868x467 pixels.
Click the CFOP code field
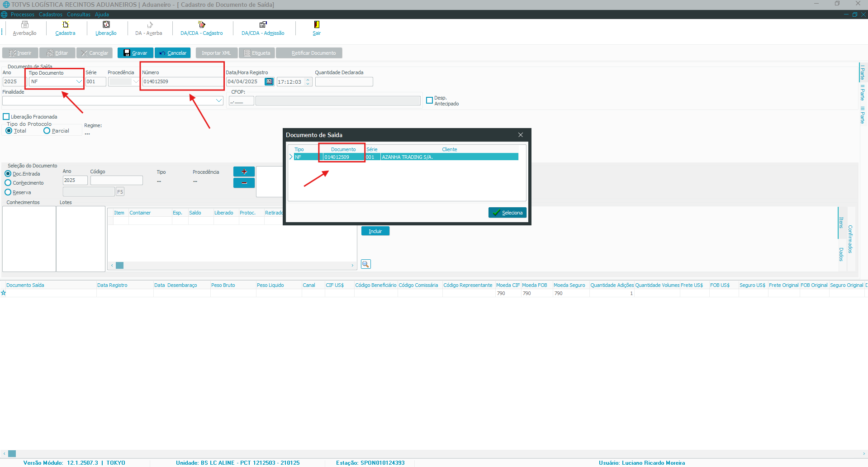(241, 100)
